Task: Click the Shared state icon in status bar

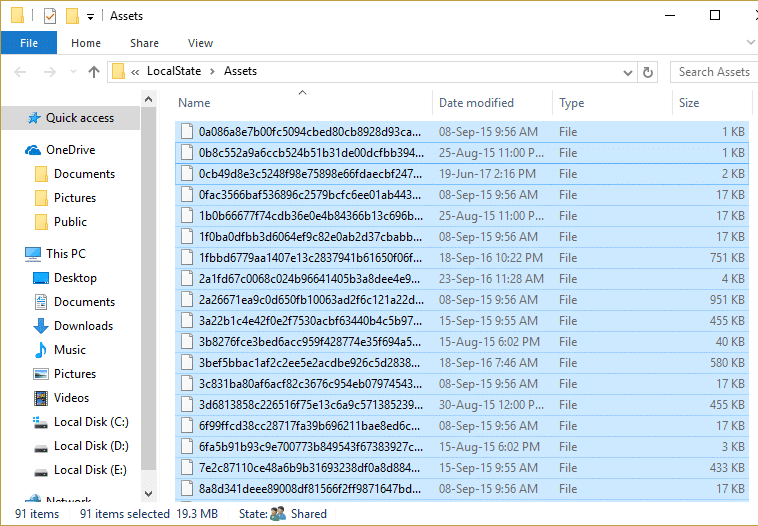Action: [x=278, y=513]
